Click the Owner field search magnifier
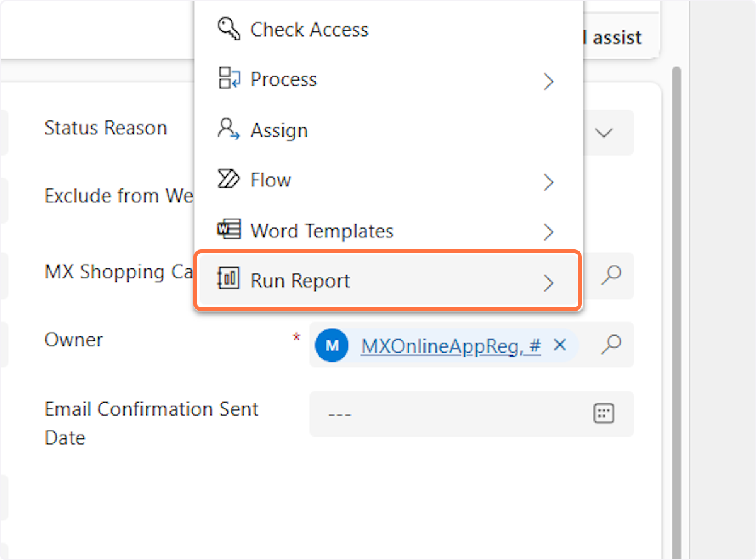This screenshot has width=756, height=560. click(x=611, y=345)
